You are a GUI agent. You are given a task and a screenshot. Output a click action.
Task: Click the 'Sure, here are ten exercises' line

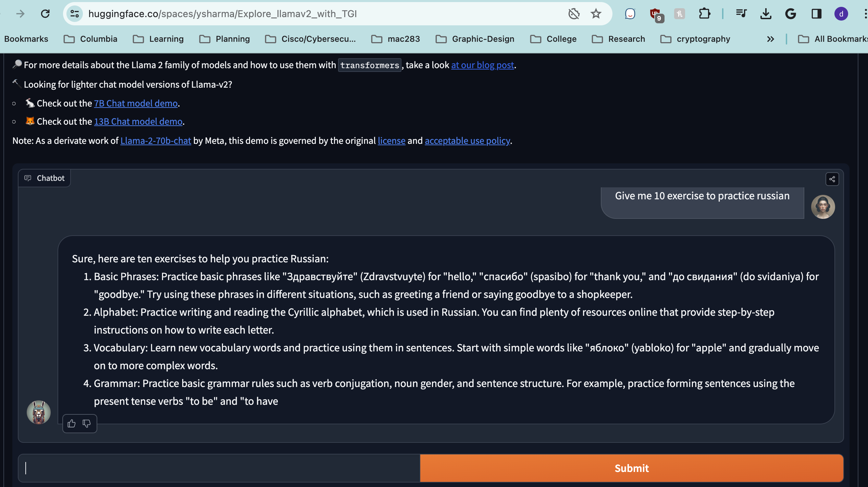click(200, 259)
